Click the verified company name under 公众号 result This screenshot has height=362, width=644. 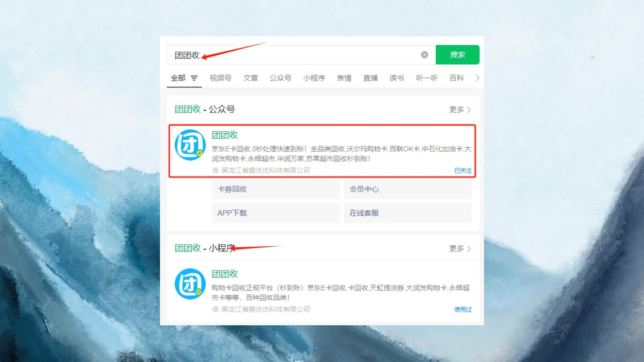click(x=266, y=170)
